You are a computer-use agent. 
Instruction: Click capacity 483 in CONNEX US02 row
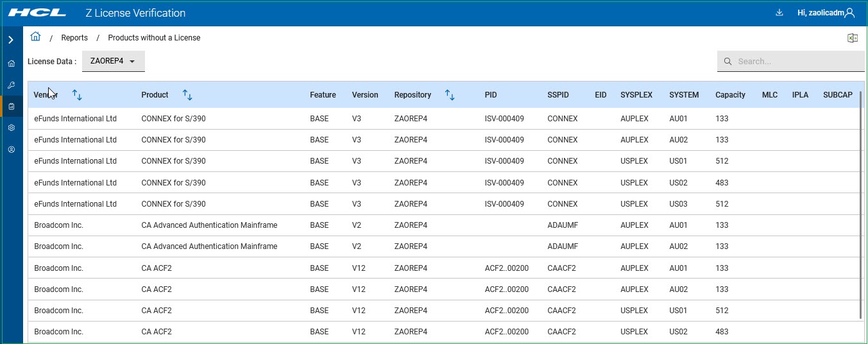pos(722,183)
